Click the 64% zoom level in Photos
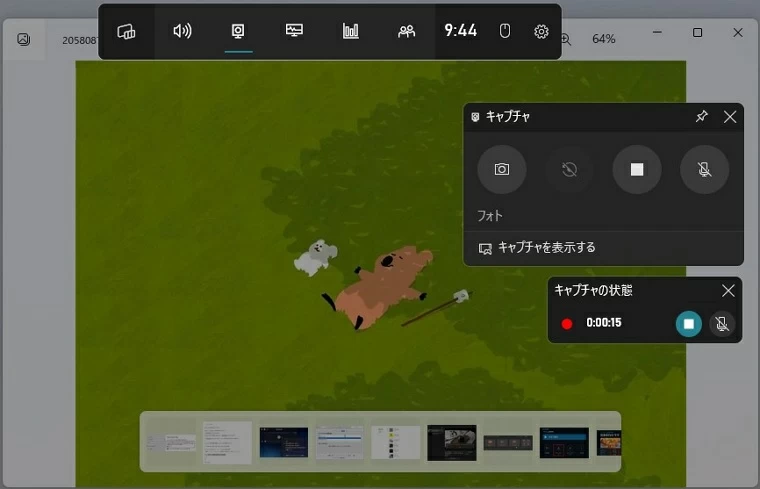This screenshot has width=760, height=489. coord(603,39)
